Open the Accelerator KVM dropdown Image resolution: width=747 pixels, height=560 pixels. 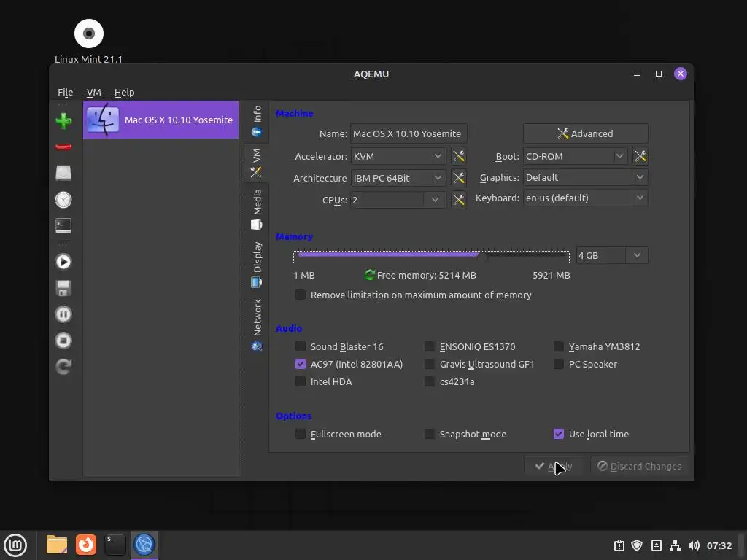398,156
